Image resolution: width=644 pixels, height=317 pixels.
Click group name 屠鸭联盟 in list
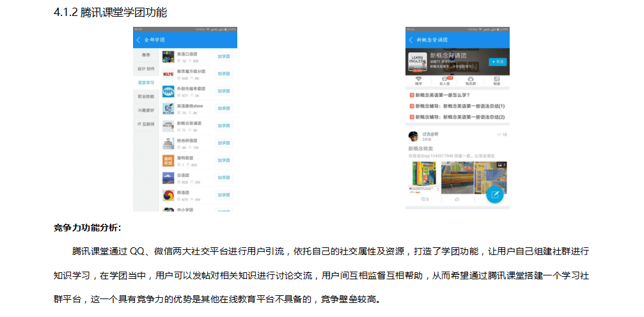pos(185,158)
